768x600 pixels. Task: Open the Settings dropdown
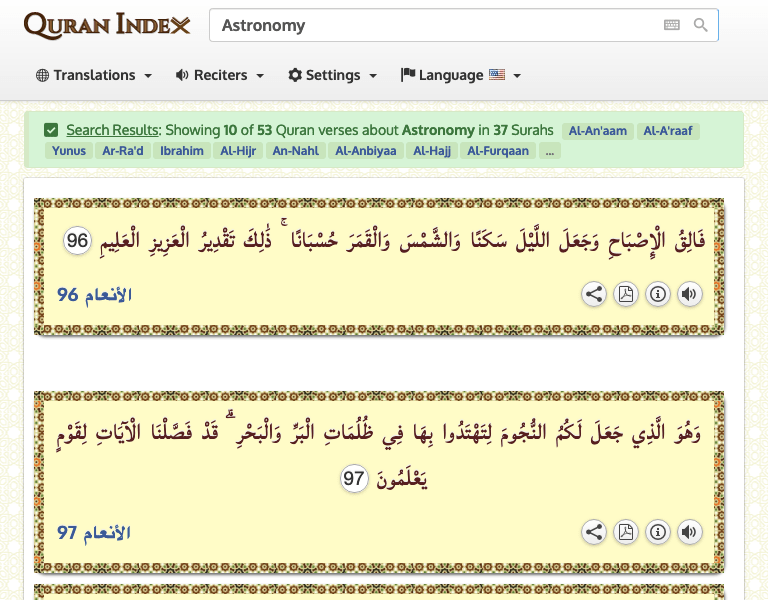coord(332,75)
